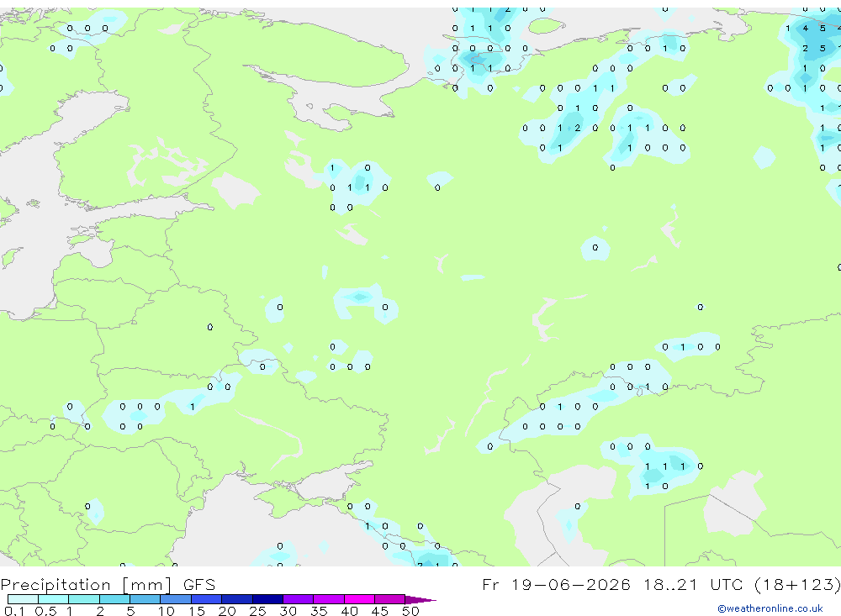Click the legend label '20'
The height and width of the screenshot is (616, 841).
pyautogui.click(x=227, y=611)
